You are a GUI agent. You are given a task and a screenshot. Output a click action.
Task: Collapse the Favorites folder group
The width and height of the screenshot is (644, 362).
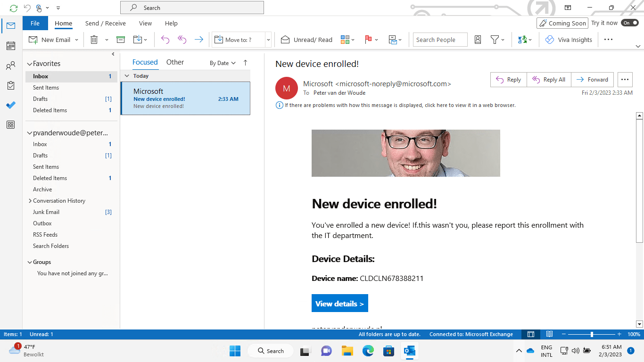tap(29, 64)
